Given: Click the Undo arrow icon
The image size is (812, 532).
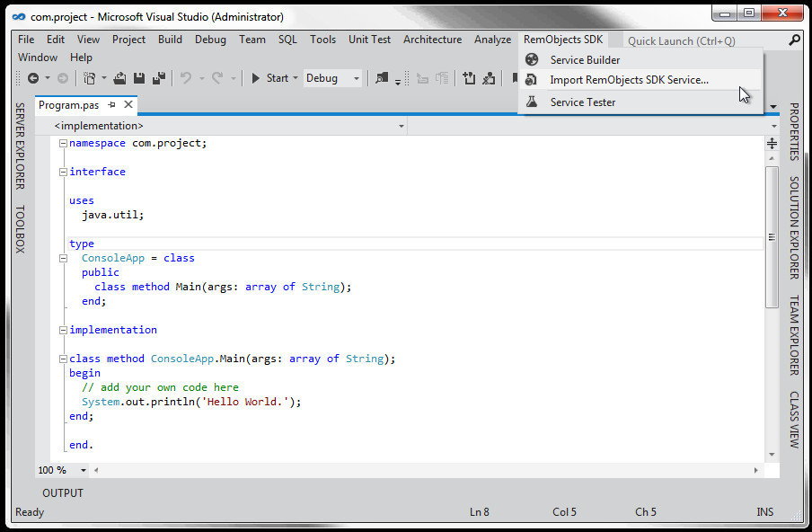Looking at the screenshot, I should [186, 78].
